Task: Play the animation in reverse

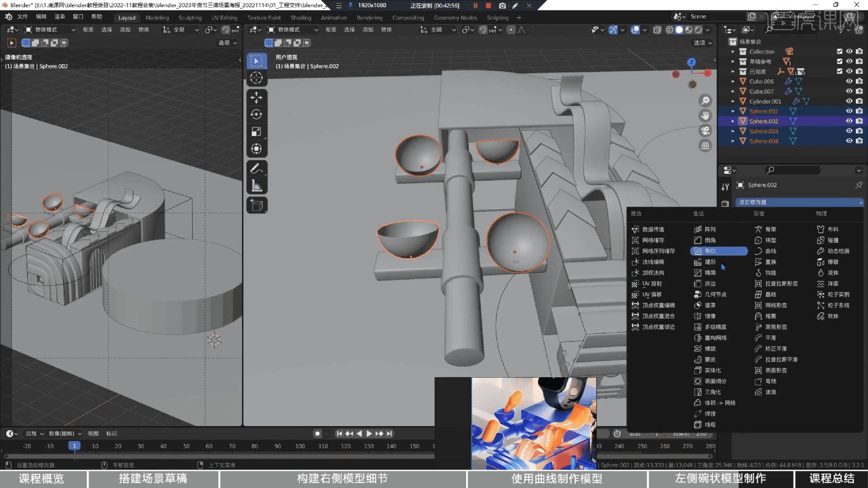Action: (359, 434)
